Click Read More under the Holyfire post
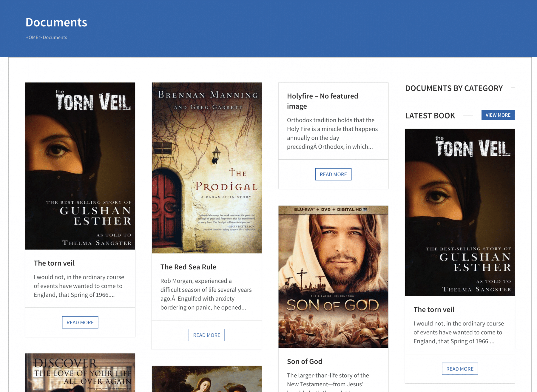 coord(333,174)
